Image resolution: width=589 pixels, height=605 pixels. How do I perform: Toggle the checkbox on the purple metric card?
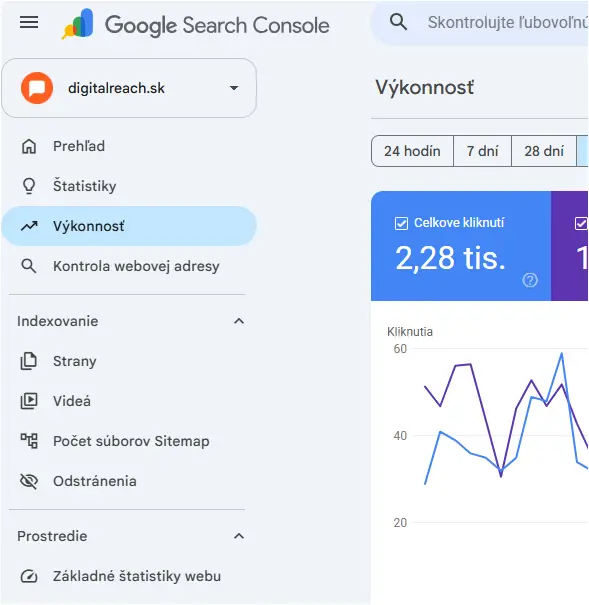tap(581, 223)
